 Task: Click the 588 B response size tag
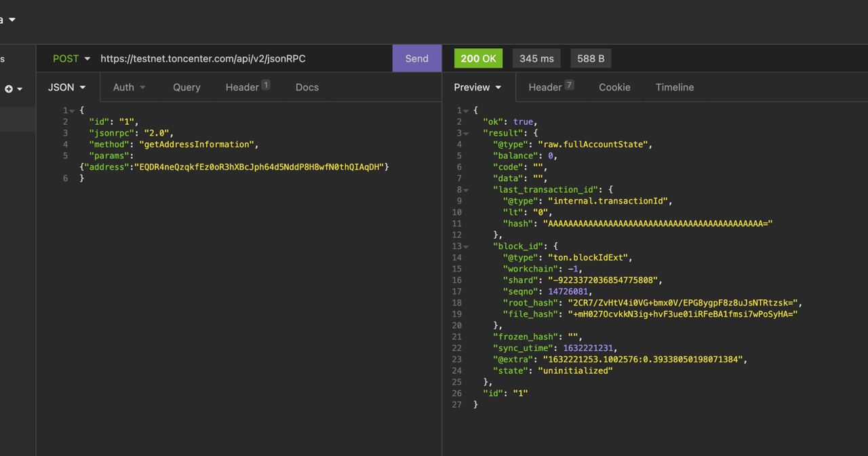[x=591, y=58]
